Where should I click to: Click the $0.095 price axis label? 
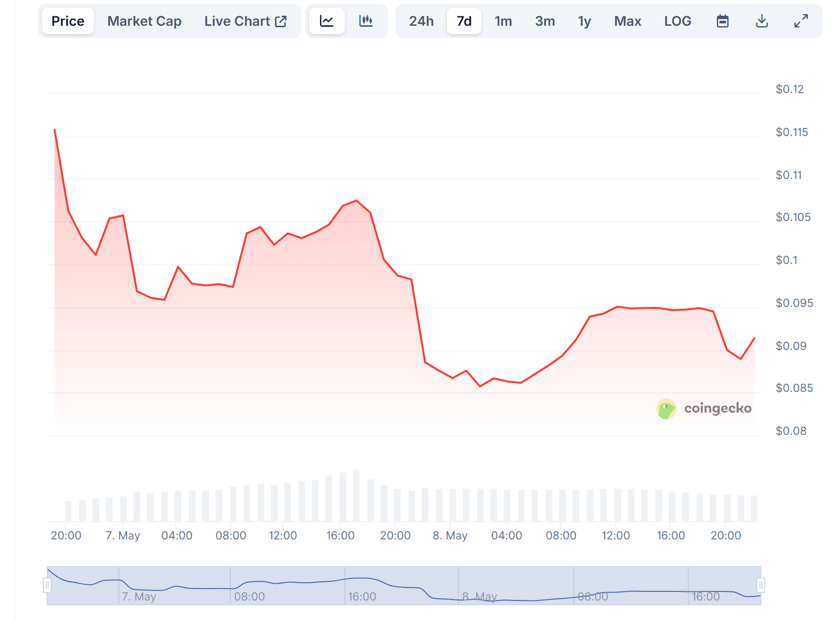click(x=794, y=303)
